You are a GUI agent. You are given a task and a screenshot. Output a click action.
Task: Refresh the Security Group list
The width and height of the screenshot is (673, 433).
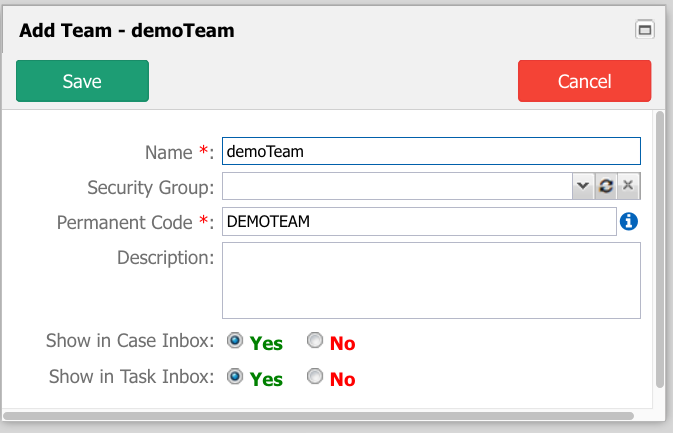[606, 186]
